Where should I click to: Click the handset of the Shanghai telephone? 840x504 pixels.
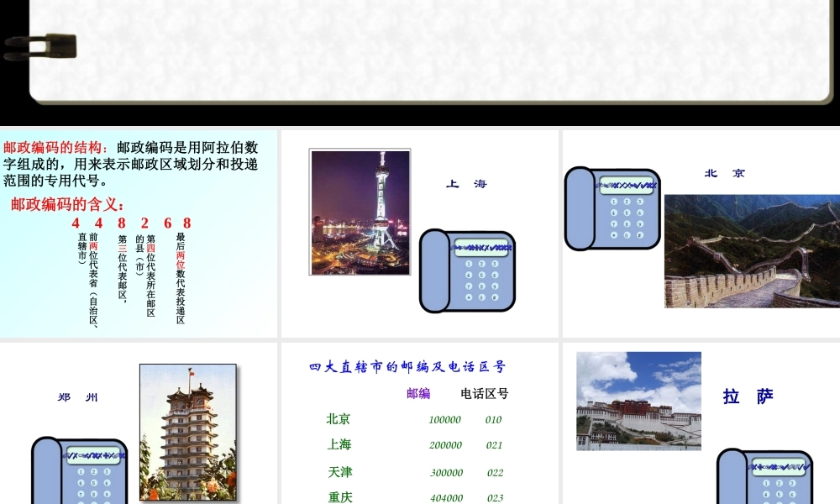point(435,277)
